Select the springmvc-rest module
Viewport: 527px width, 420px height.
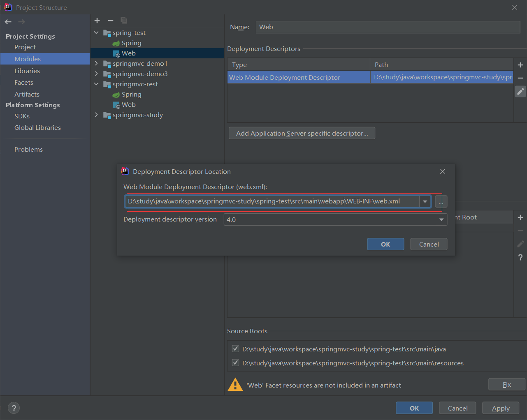[x=135, y=84]
